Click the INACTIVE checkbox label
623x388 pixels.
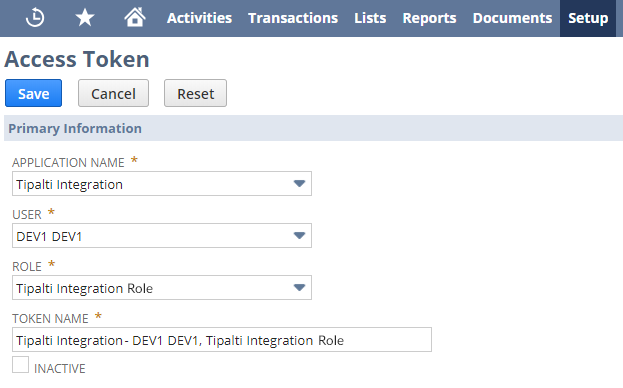click(x=60, y=369)
